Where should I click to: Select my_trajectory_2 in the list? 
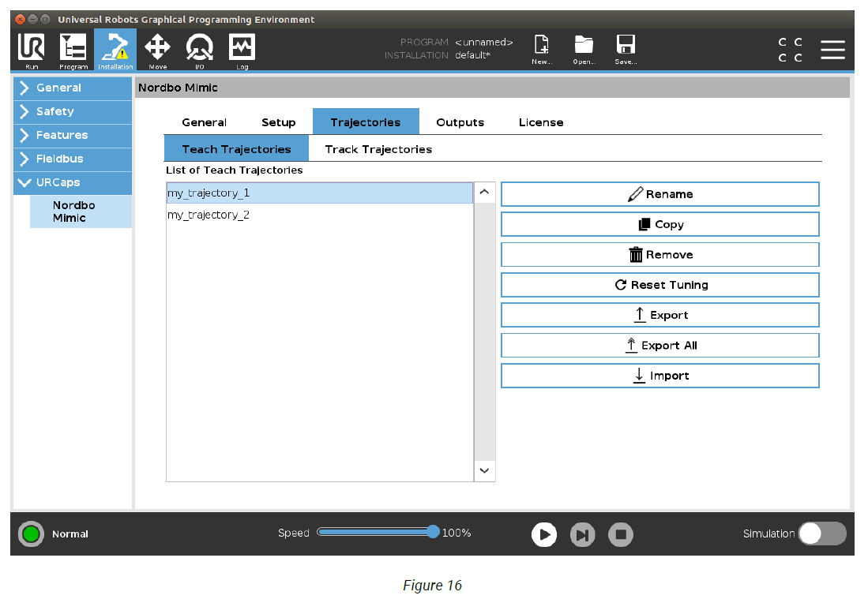(x=319, y=215)
